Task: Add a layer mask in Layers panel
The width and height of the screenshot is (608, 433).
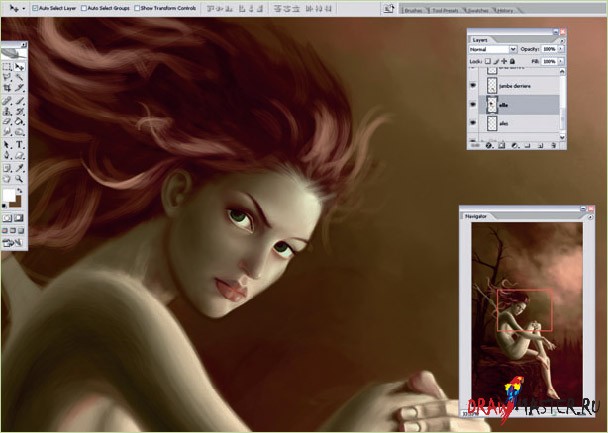Action: pyautogui.click(x=501, y=146)
